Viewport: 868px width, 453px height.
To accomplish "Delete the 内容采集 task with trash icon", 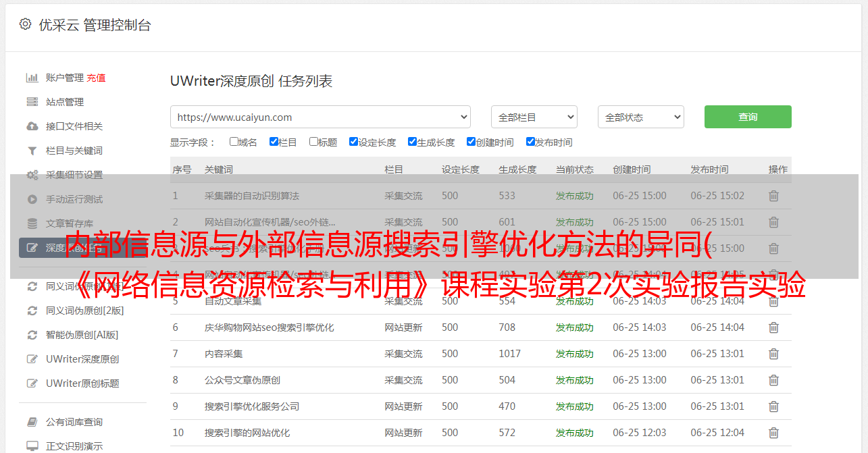I will (773, 354).
